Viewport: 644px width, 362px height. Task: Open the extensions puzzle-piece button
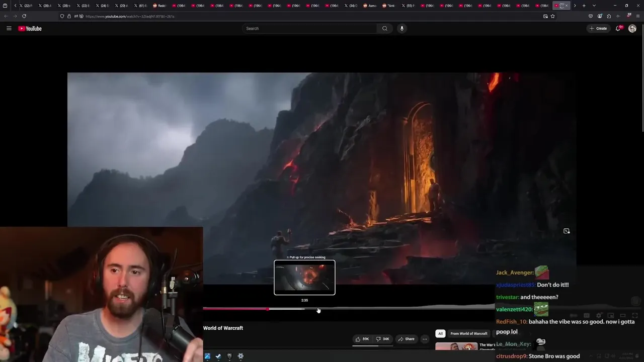pos(609,16)
